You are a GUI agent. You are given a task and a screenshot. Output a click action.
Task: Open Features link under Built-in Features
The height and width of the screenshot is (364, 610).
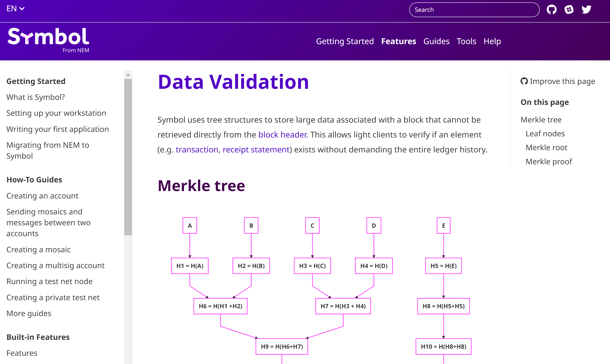(x=22, y=353)
